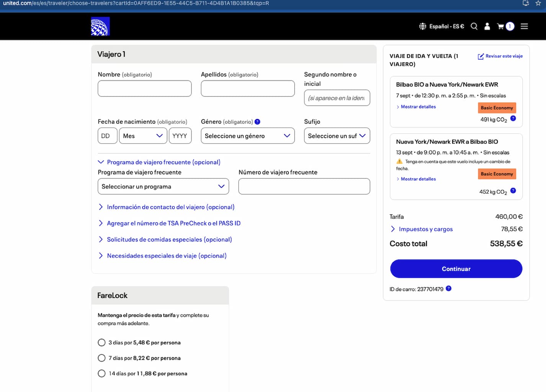Open the Sufijo suffix dropdown
Image resolution: width=546 pixels, height=392 pixels.
337,136
